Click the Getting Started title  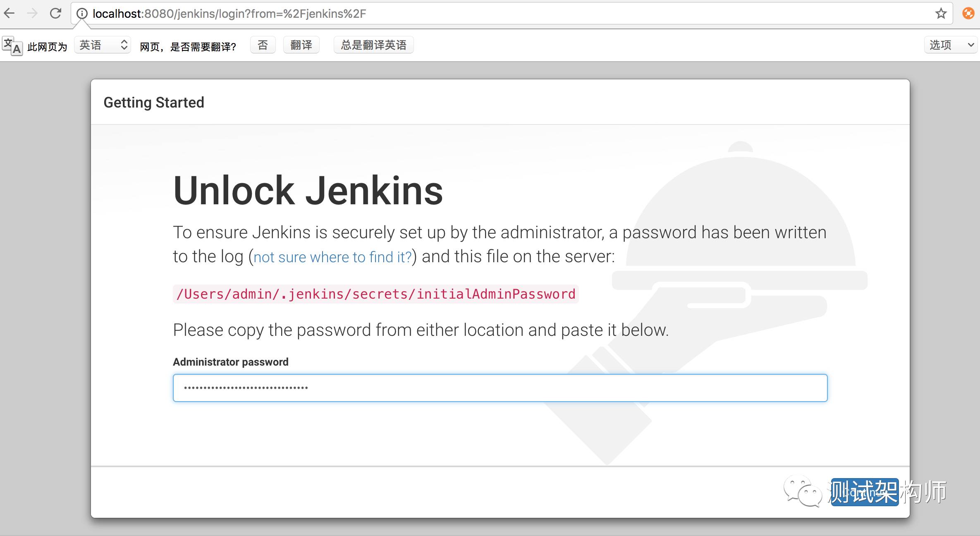point(154,103)
